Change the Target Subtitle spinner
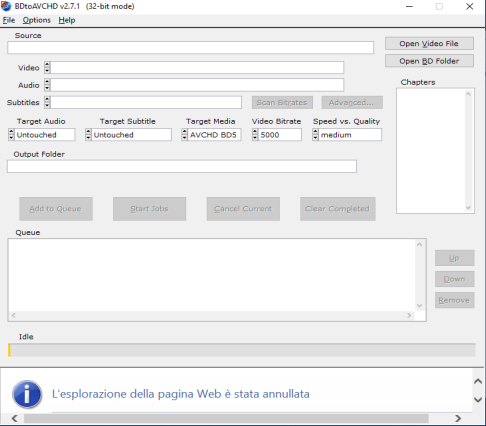 pyautogui.click(x=88, y=135)
